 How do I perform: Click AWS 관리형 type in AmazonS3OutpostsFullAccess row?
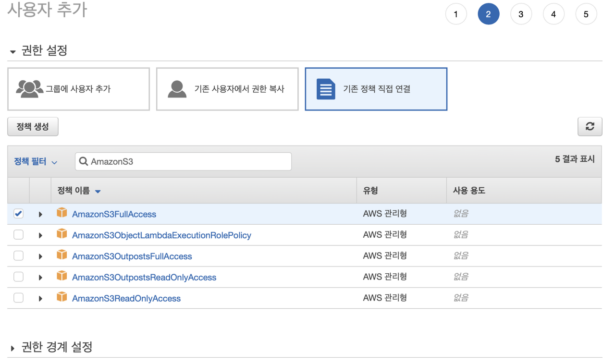tap(385, 256)
